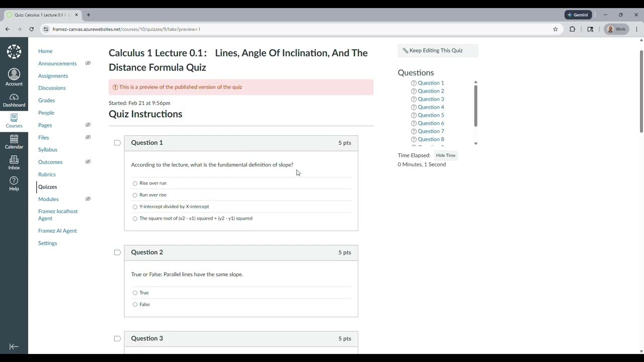Select the 'Rise over run' answer
The width and height of the screenshot is (644, 362).
[x=135, y=184]
